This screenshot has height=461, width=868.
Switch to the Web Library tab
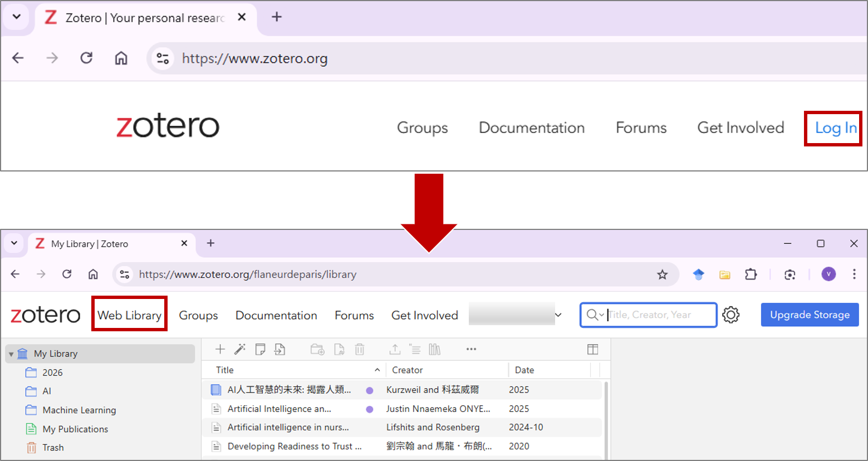tap(129, 315)
